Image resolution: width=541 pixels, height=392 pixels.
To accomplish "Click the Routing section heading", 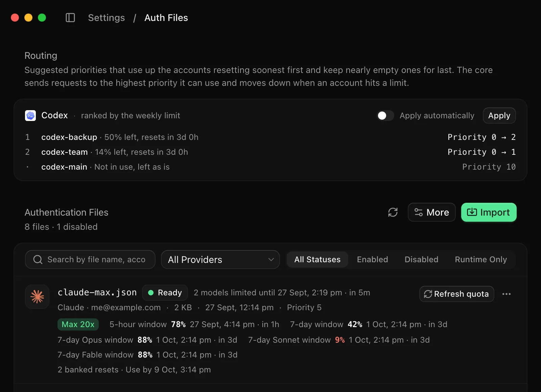I will point(41,55).
